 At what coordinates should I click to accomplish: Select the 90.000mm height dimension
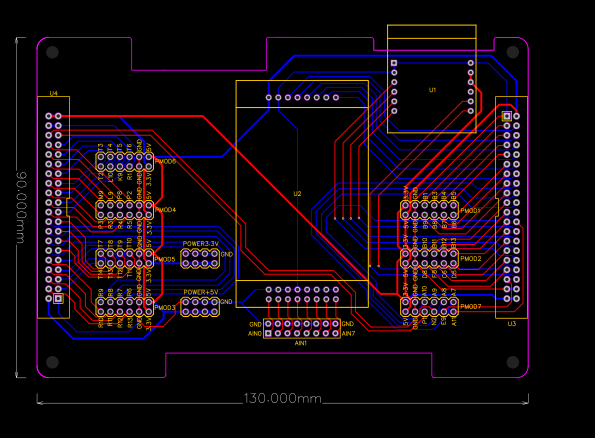click(x=21, y=208)
